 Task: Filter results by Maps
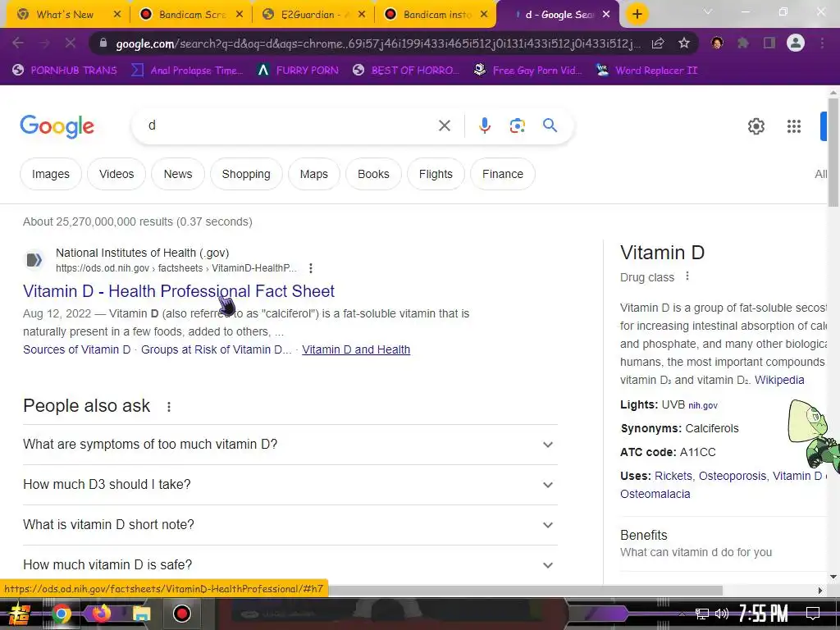[314, 174]
